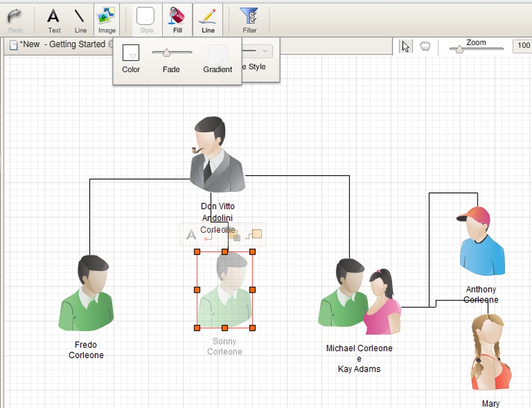This screenshot has height=408, width=532.
Task: Click the right-middle selection handle of Sonny
Action: coord(252,290)
